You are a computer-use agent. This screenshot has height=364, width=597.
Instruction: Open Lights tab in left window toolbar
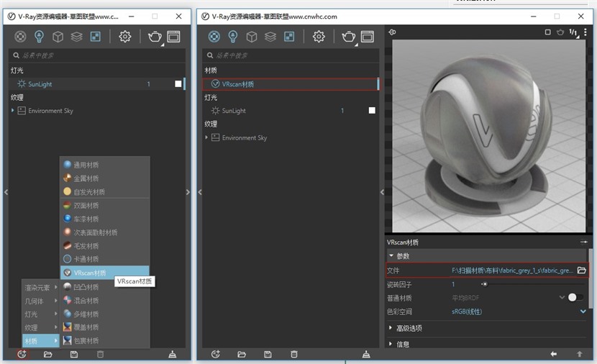(x=39, y=37)
